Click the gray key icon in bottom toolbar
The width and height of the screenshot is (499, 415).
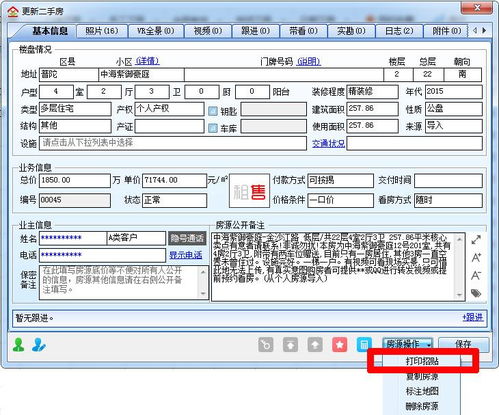[x=266, y=345]
